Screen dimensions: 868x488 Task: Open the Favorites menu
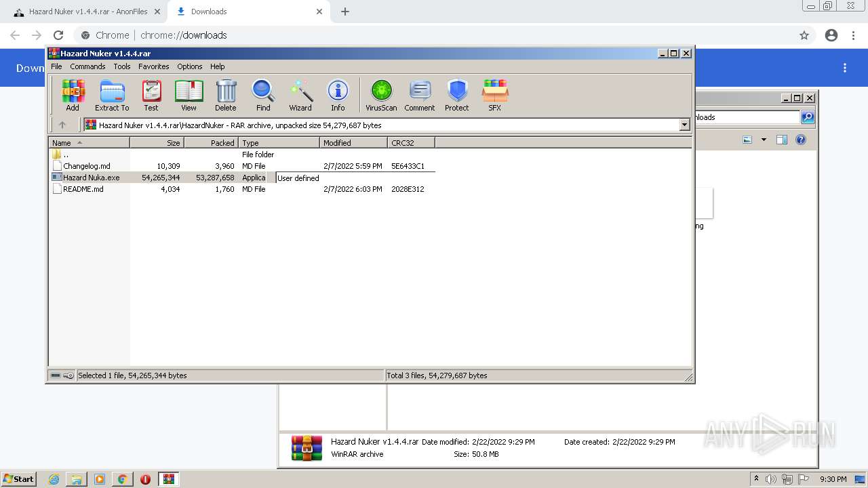[154, 66]
